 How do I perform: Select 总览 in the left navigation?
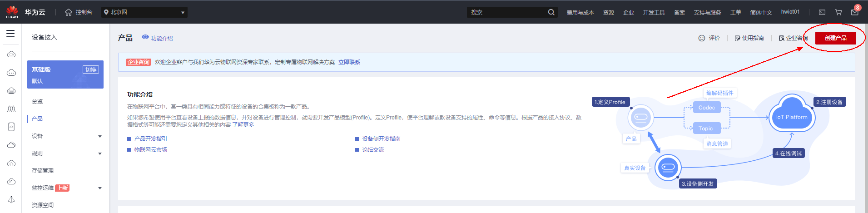click(37, 102)
